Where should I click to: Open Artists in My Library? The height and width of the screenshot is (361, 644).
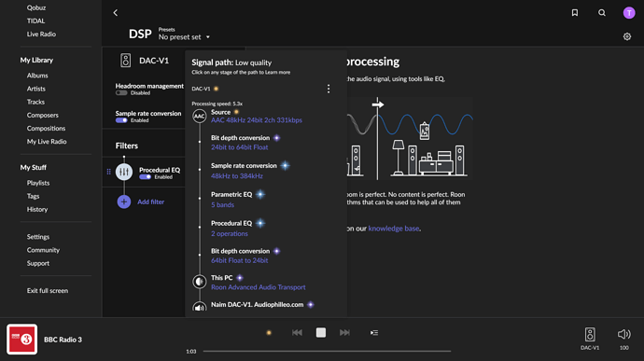tap(36, 89)
